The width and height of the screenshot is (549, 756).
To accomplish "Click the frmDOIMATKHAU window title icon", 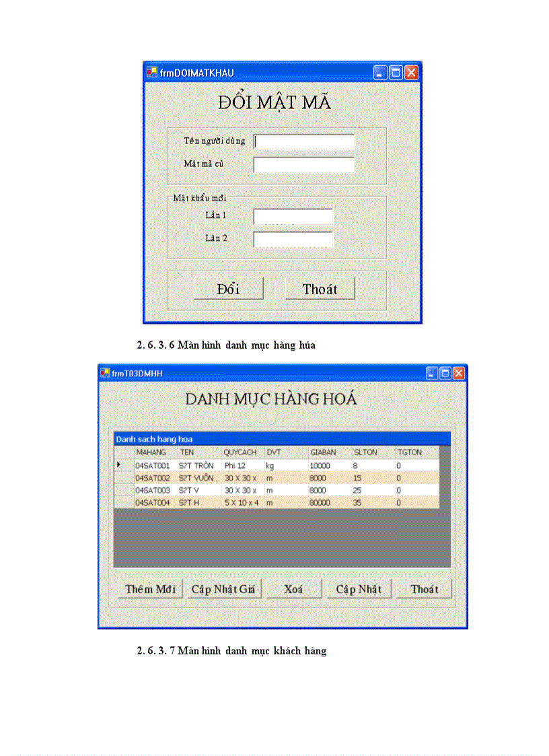I will coord(152,73).
